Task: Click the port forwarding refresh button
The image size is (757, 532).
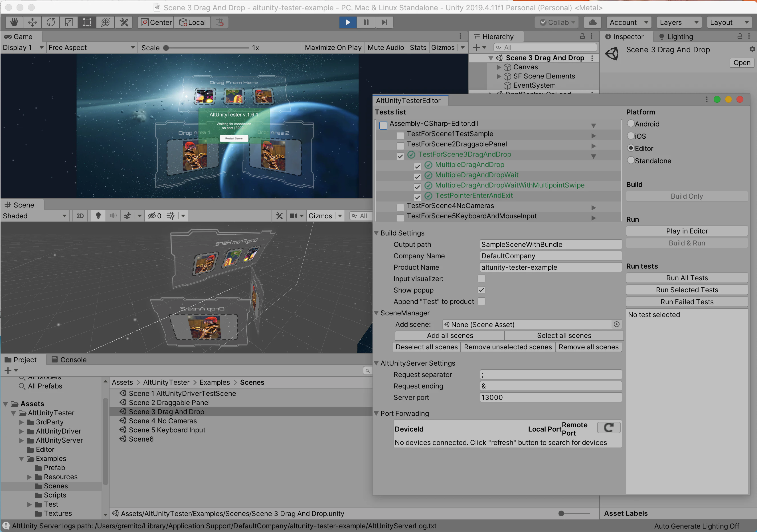Action: pyautogui.click(x=609, y=428)
